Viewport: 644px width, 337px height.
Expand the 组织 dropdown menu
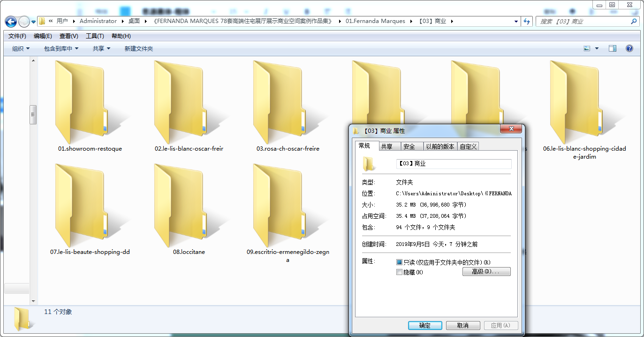coord(21,48)
